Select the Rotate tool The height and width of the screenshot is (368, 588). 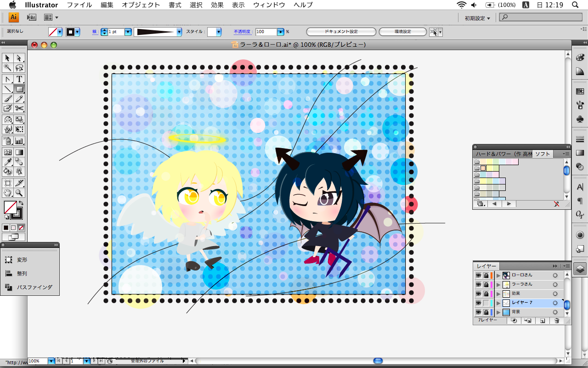coord(7,120)
